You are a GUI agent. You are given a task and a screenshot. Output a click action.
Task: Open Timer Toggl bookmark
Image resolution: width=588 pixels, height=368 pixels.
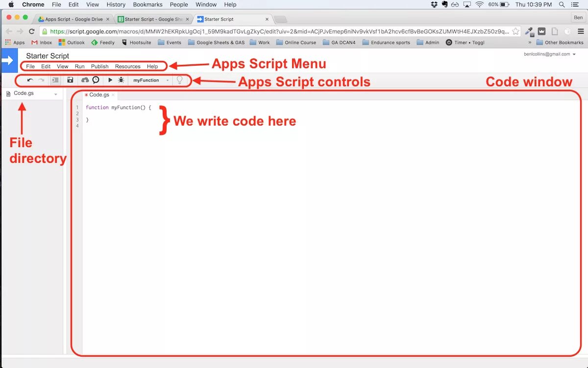click(465, 42)
